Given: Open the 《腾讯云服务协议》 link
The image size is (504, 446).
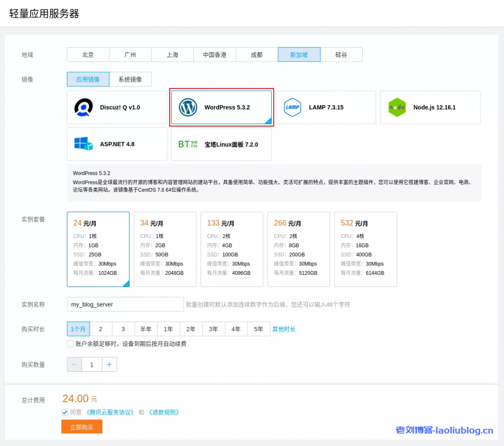Looking at the screenshot, I should (110, 412).
